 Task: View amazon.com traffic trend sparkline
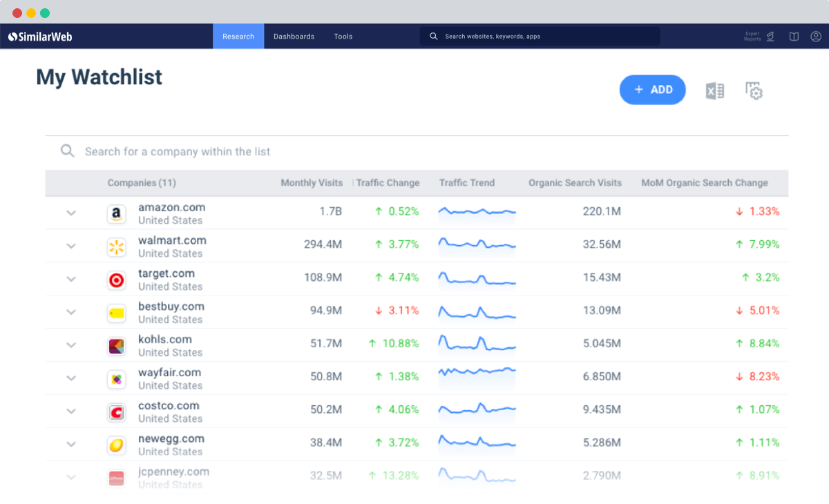pos(477,213)
